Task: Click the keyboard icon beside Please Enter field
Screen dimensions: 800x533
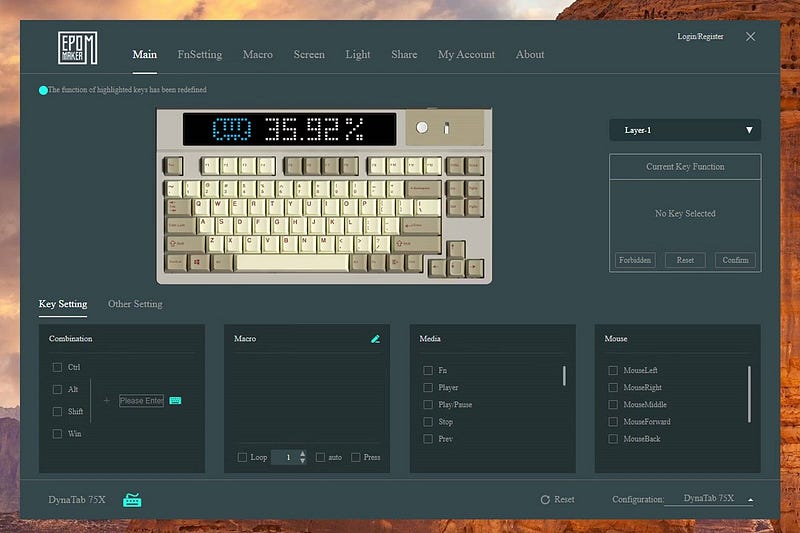Action: pos(175,400)
